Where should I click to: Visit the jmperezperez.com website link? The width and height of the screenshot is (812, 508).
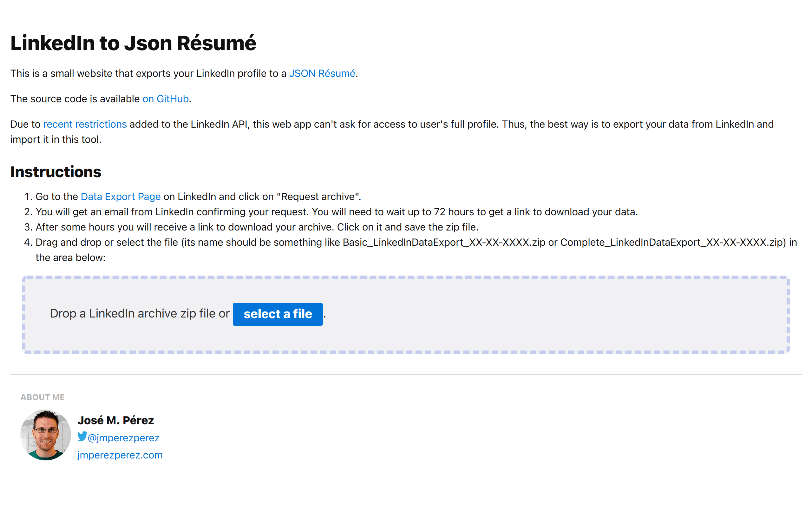[x=120, y=455]
